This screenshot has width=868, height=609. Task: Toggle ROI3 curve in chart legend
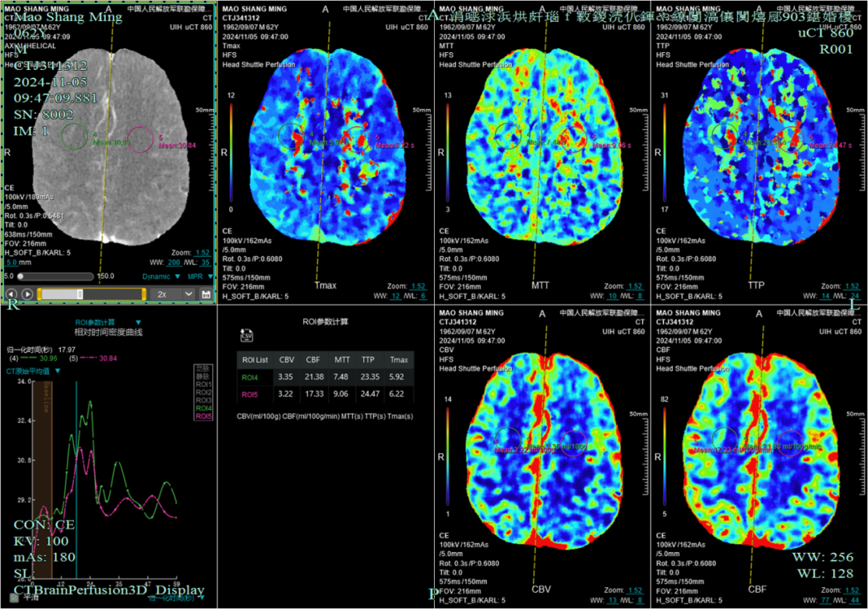(203, 400)
